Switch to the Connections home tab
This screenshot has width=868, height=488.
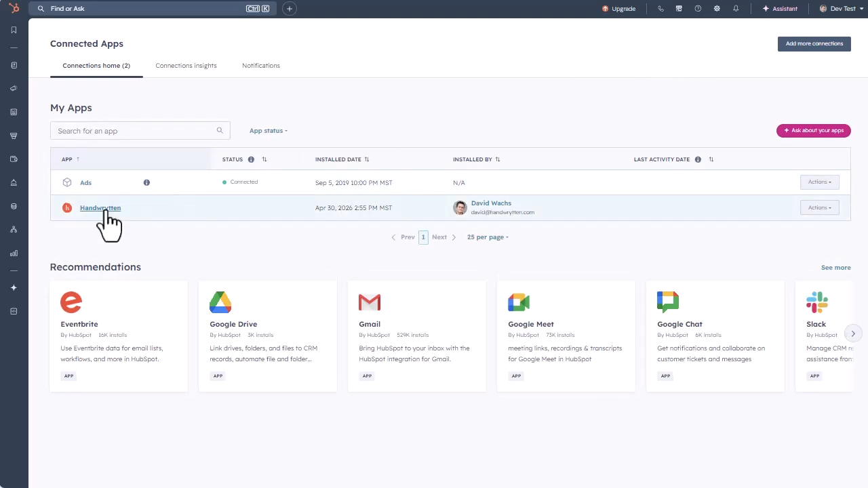click(96, 66)
